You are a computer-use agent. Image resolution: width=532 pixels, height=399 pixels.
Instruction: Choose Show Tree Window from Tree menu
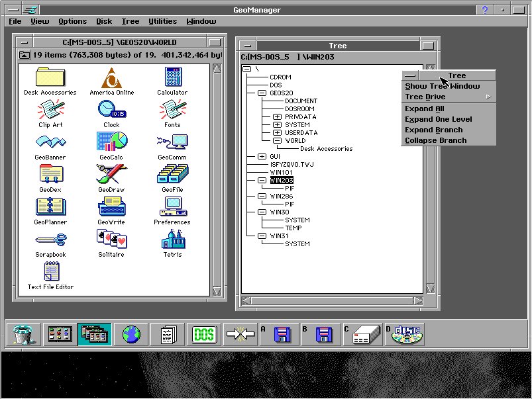point(449,86)
